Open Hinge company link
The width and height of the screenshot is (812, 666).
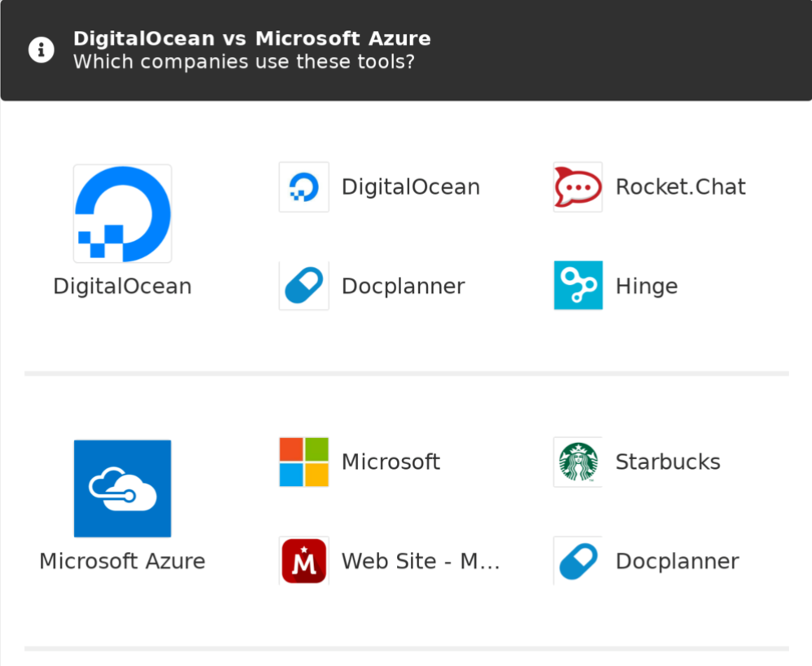coord(647,286)
